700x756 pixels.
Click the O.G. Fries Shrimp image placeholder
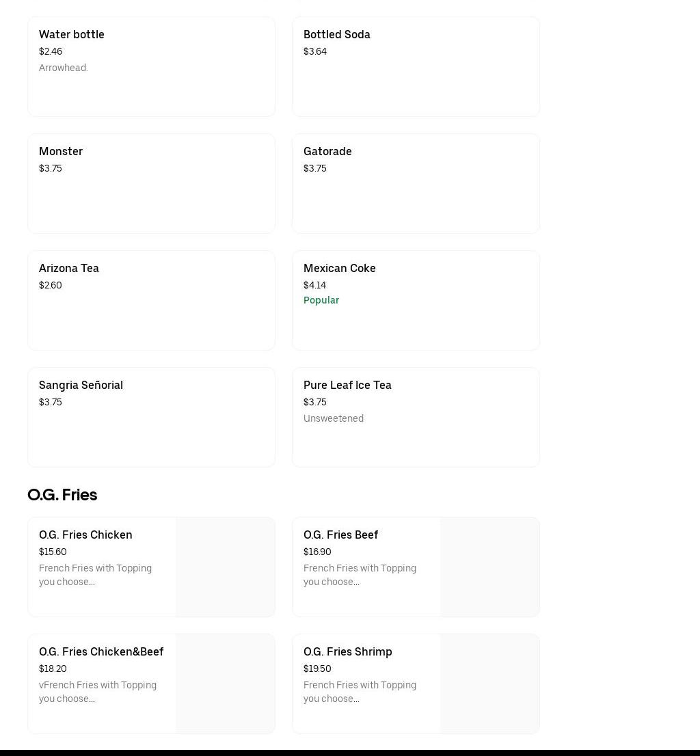[x=489, y=684]
